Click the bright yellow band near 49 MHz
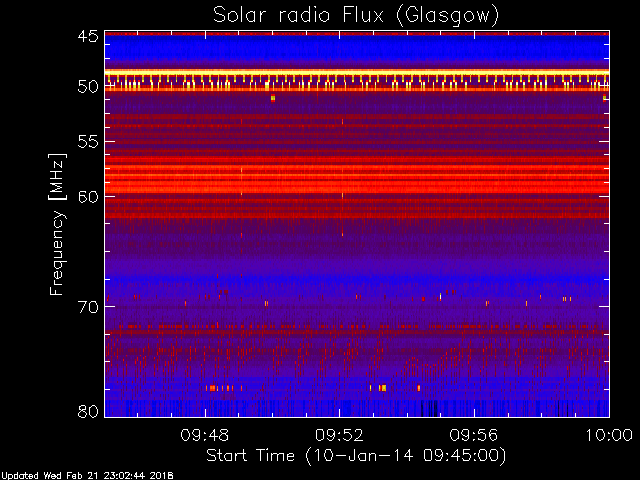The height and width of the screenshot is (480, 640). click(357, 72)
